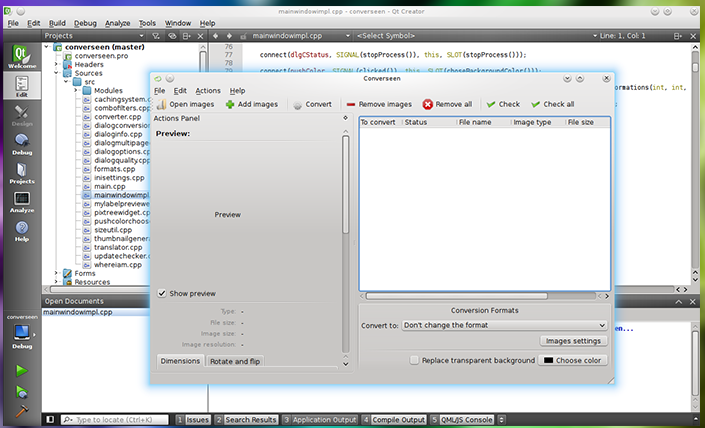Click Open images in Converseen toolbar
This screenshot has width=705, height=428.
(185, 104)
